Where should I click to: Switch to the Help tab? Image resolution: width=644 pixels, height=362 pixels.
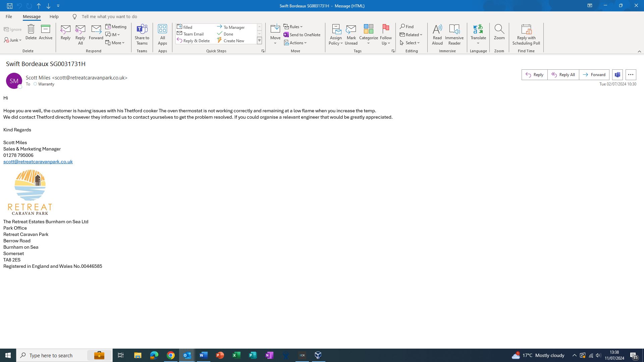pyautogui.click(x=54, y=16)
